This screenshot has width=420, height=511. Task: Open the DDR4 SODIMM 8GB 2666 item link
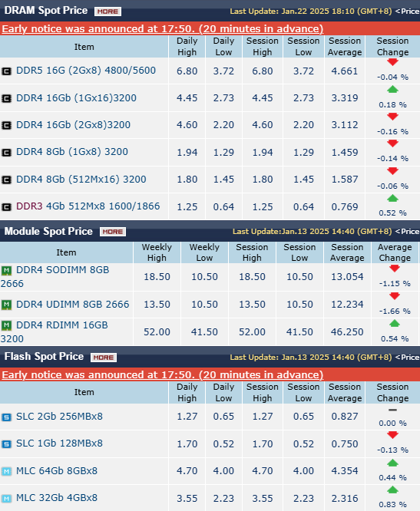coord(55,277)
